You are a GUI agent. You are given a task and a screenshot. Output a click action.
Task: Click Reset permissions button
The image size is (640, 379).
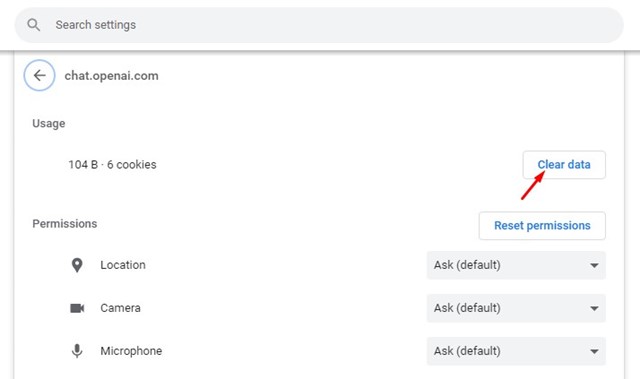click(x=542, y=226)
